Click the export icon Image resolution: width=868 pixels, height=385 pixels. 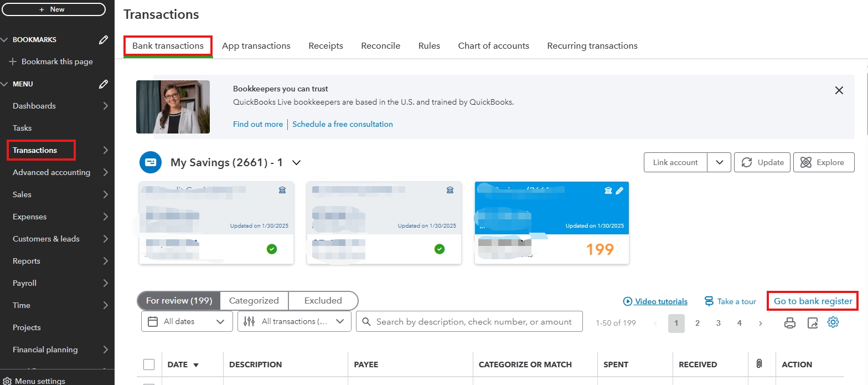point(812,323)
